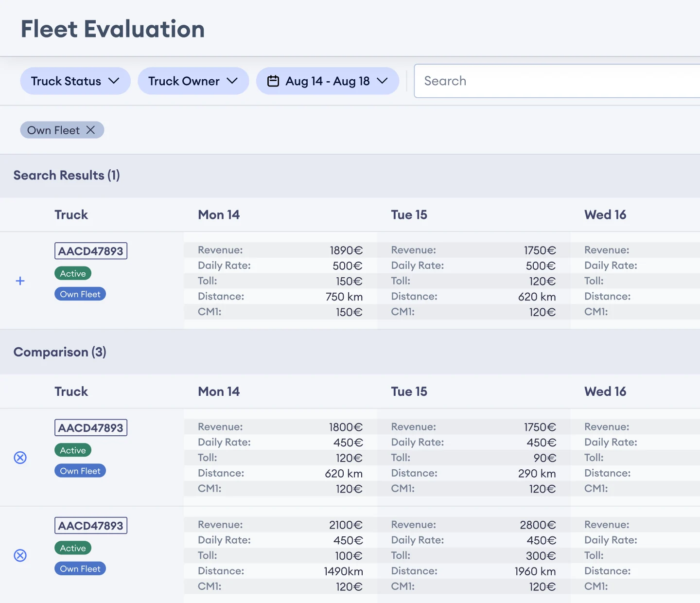Click the calendar icon in date filter
Image resolution: width=700 pixels, height=603 pixels.
pos(273,81)
